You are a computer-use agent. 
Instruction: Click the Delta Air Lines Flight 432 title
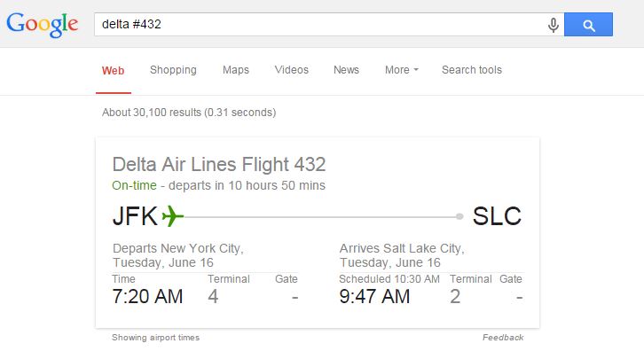[x=219, y=165]
